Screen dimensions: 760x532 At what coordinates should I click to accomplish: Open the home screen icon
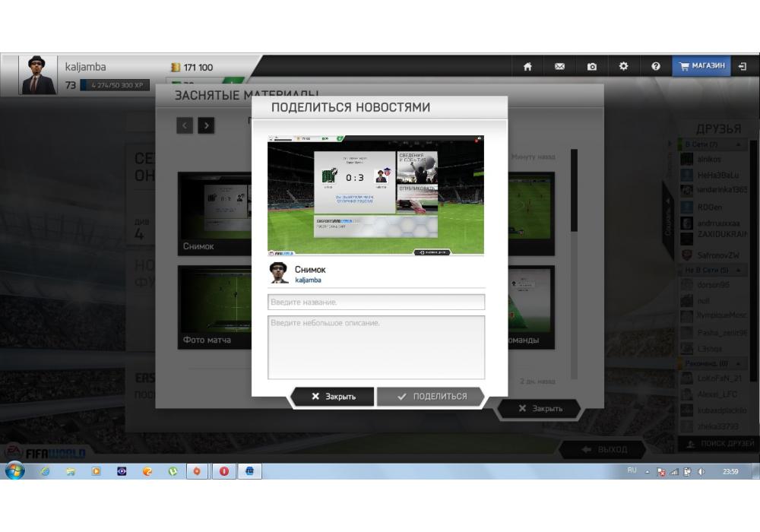pos(527,67)
